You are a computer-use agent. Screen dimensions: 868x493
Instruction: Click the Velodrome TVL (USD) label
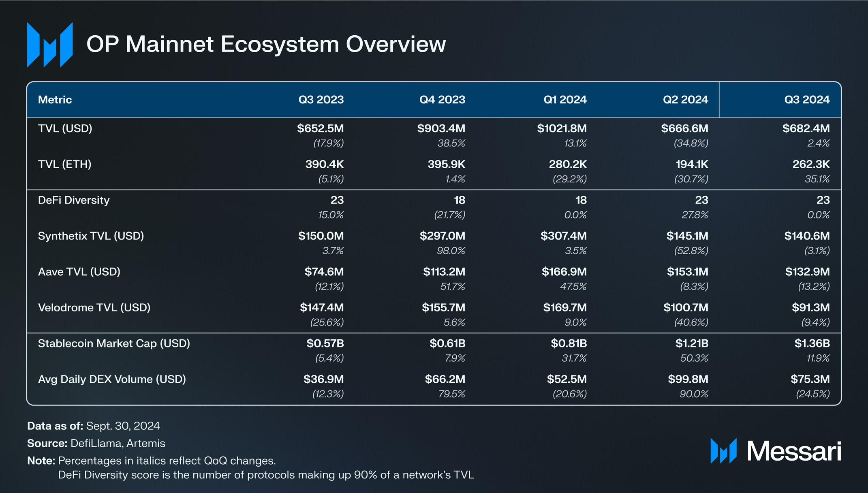(x=94, y=308)
